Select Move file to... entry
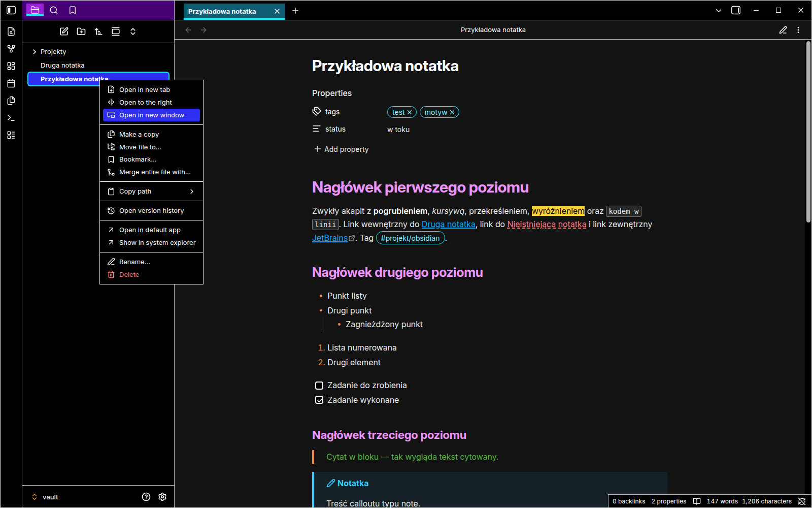 click(x=151, y=147)
